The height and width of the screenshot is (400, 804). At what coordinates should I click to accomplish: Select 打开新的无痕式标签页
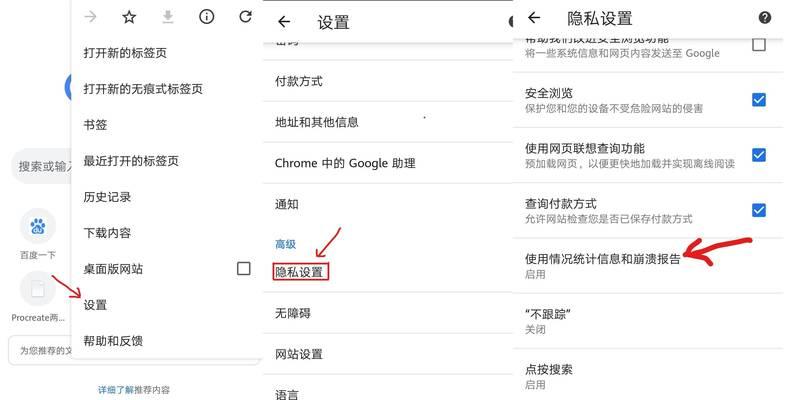[143, 89]
